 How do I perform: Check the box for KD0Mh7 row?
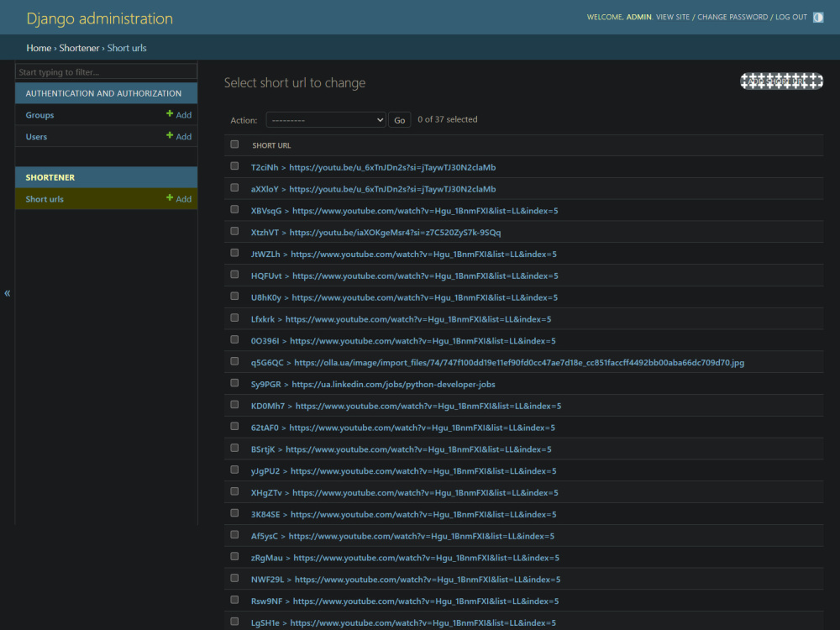tap(234, 405)
